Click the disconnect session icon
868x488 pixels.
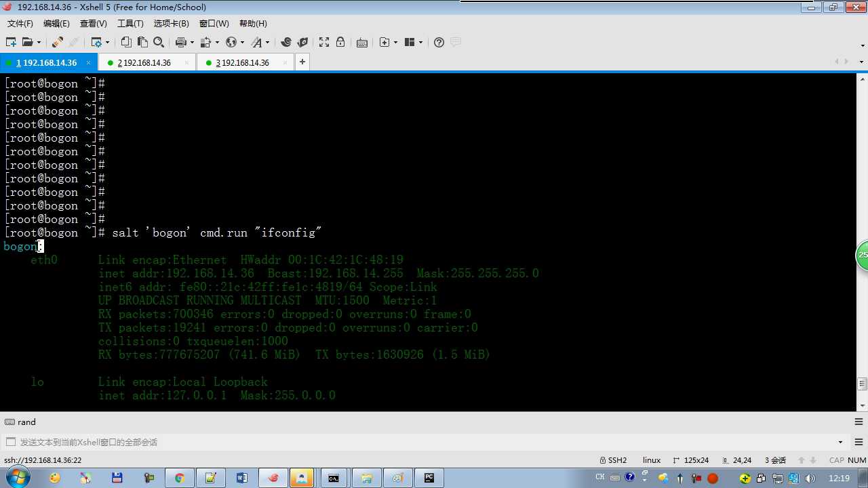coord(58,42)
